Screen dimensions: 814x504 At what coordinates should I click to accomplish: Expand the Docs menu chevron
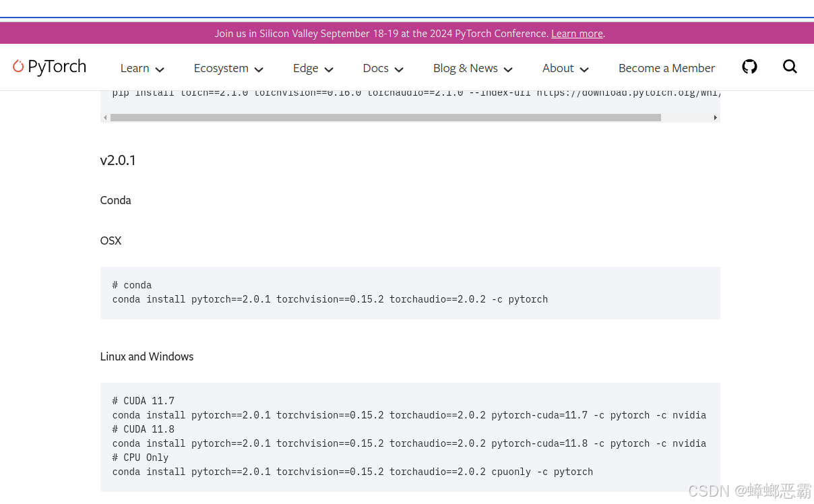(399, 69)
